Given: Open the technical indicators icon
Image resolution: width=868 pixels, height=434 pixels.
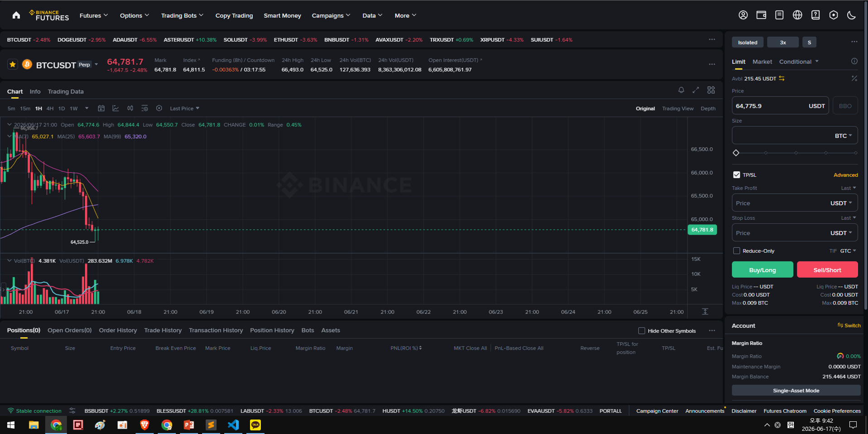Looking at the screenshot, I should tap(116, 108).
